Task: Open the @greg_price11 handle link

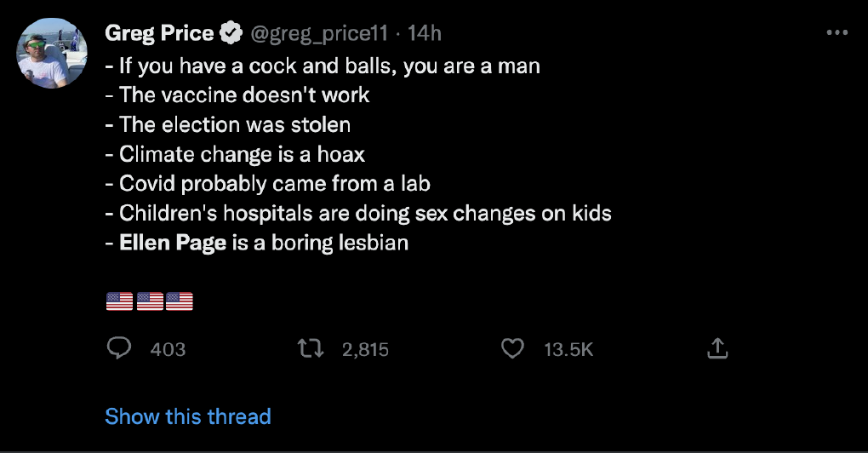Action: coord(318,34)
